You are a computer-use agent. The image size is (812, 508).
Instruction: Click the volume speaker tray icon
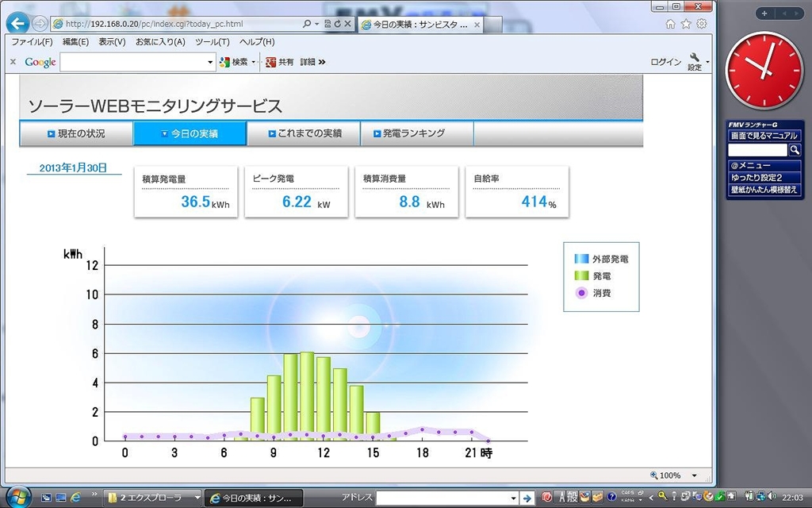click(772, 497)
